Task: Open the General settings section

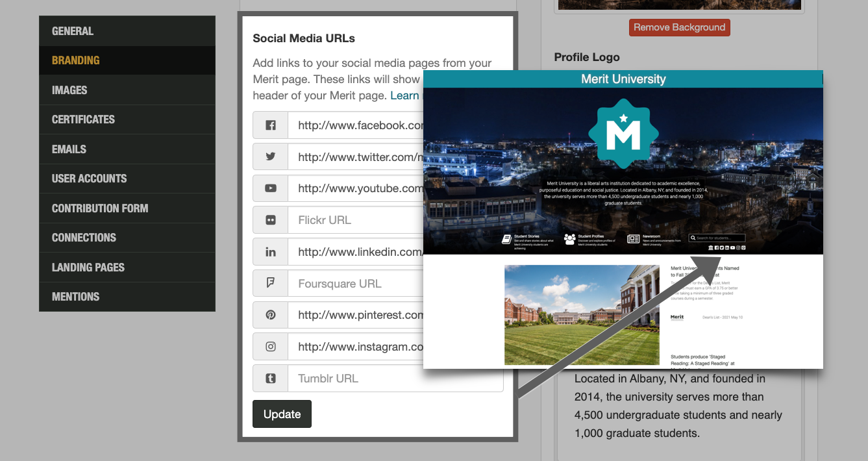Action: (73, 31)
